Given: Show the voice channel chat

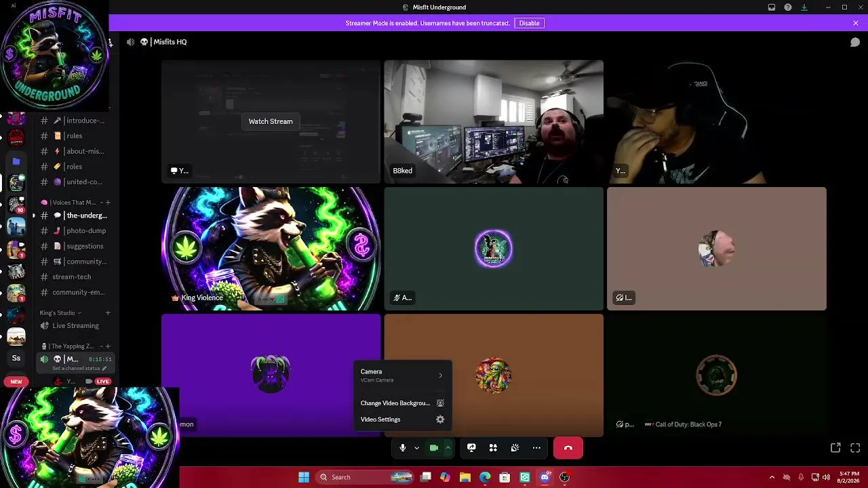Looking at the screenshot, I should click(855, 42).
